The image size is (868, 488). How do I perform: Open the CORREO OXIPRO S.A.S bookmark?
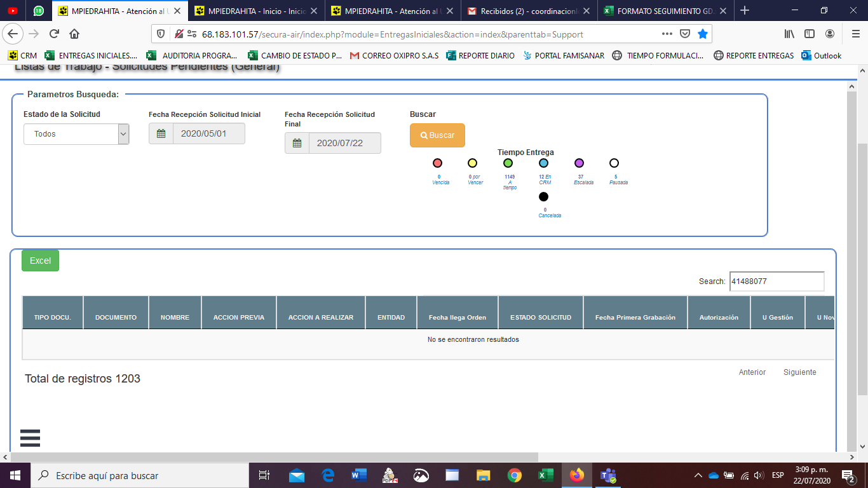pos(394,55)
